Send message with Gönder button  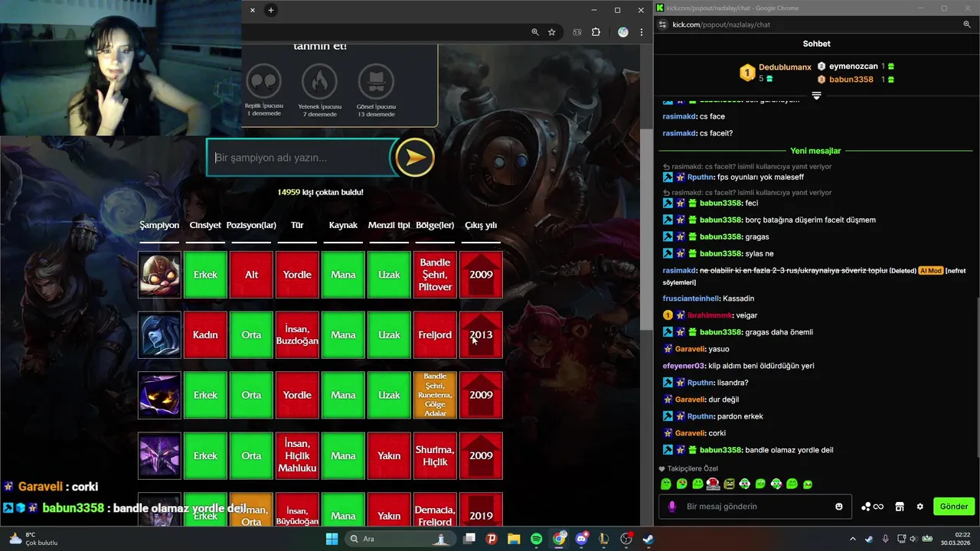[954, 507]
